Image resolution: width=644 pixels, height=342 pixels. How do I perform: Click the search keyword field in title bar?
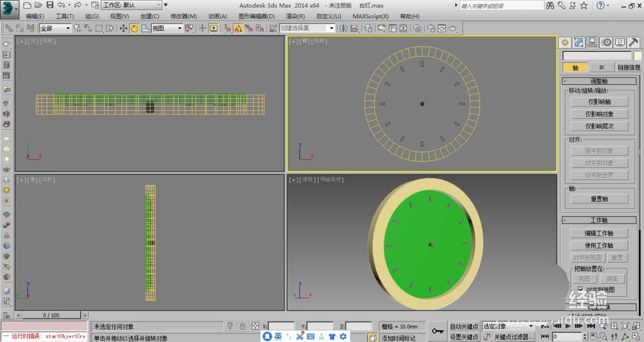pos(502,6)
